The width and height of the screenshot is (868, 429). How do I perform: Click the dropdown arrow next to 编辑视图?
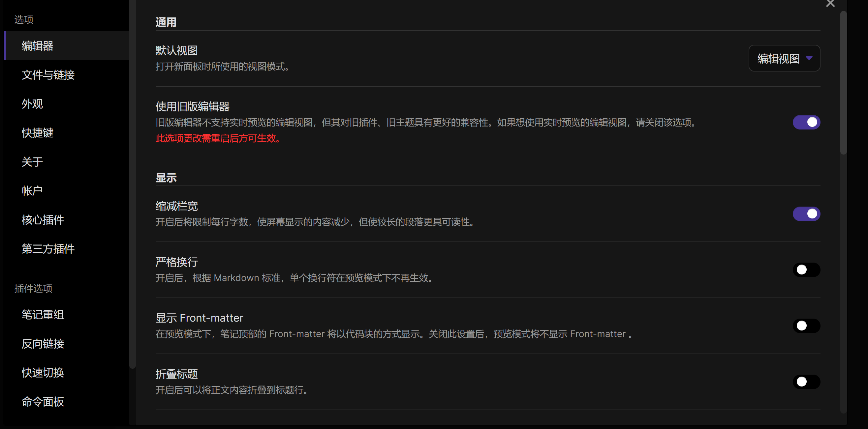[809, 58]
